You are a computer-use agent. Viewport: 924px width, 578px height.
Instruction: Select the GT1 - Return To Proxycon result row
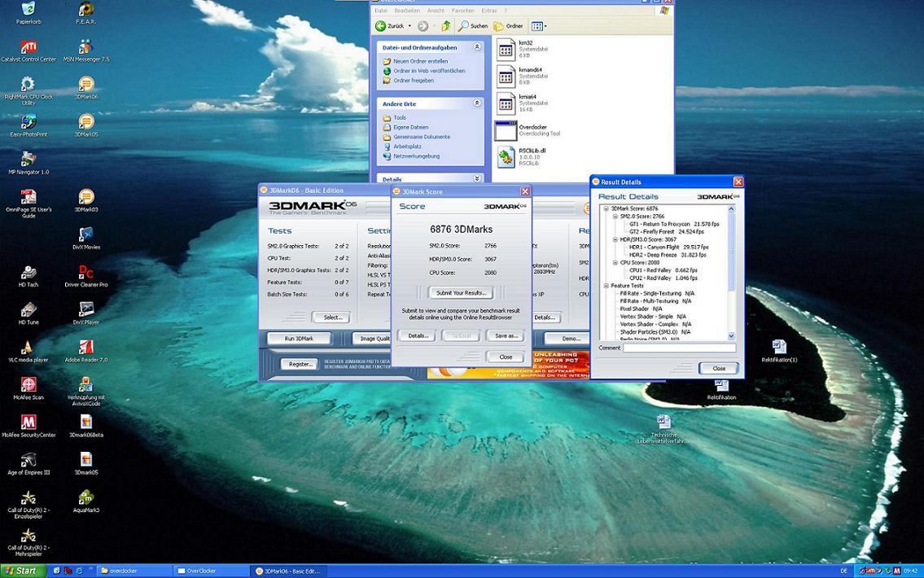(673, 224)
